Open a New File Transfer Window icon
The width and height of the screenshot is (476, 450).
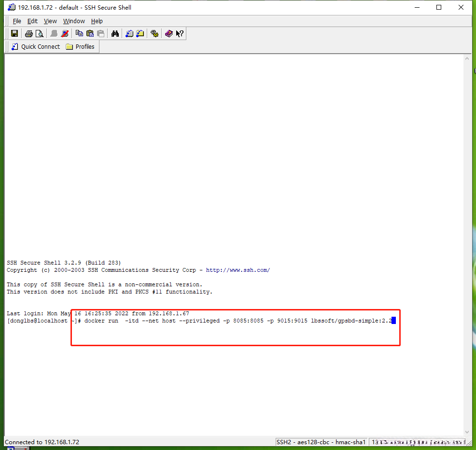pos(140,33)
